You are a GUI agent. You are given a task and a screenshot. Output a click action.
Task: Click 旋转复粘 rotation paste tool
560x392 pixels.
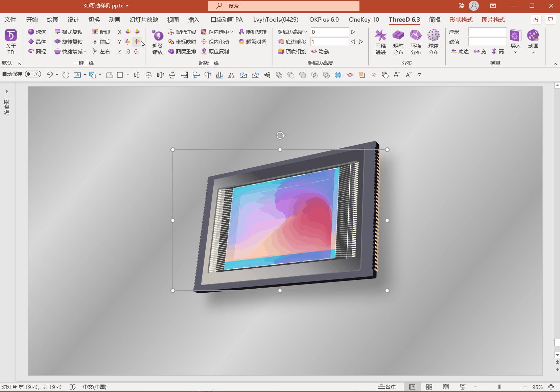69,42
